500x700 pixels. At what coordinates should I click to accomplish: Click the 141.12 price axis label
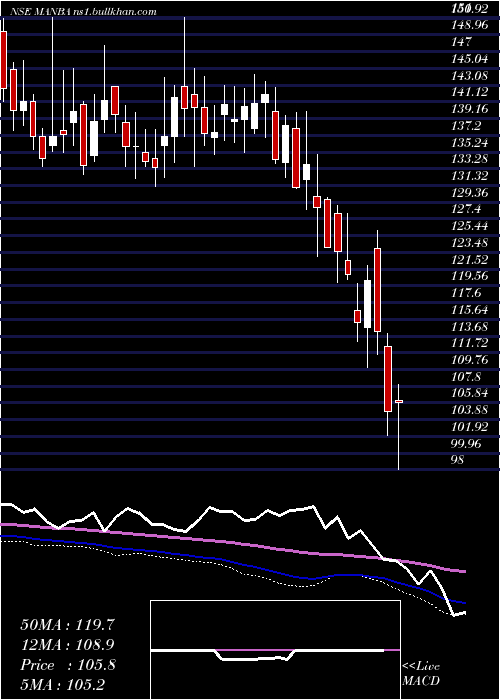pyautogui.click(x=470, y=92)
